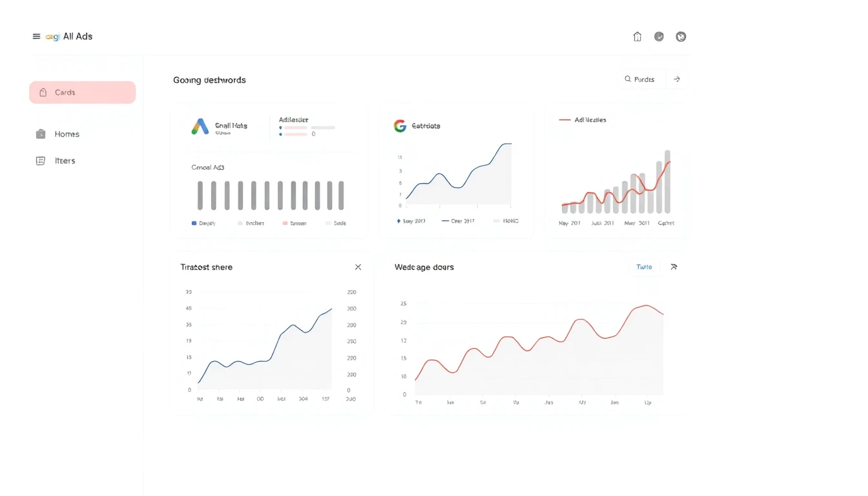Open the hamburger menu
This screenshot has height=496, width=868.
pyautogui.click(x=36, y=36)
